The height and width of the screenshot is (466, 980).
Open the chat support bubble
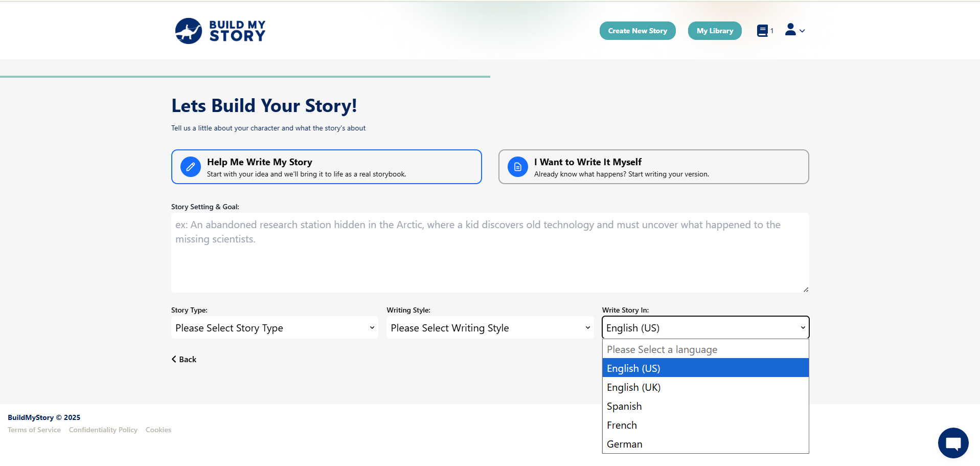point(953,442)
